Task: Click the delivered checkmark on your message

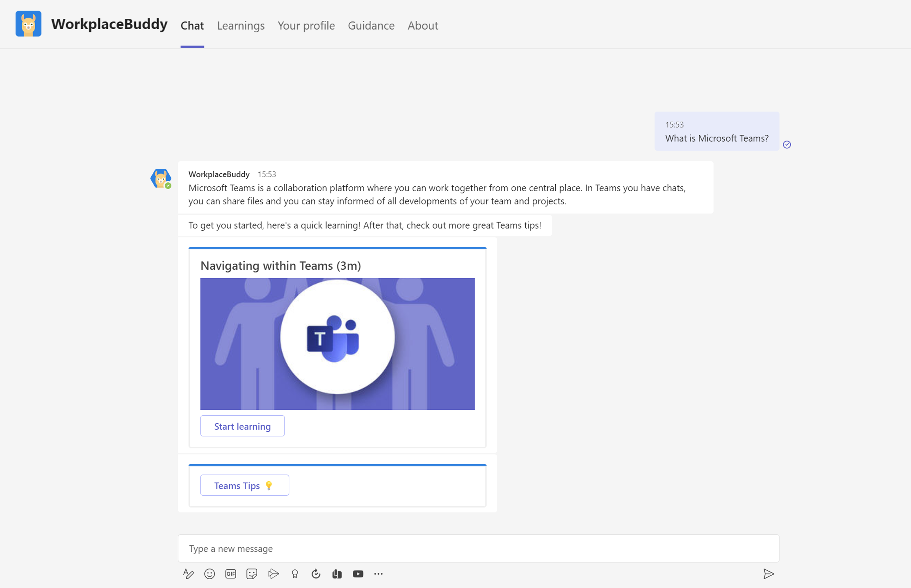Action: (787, 144)
